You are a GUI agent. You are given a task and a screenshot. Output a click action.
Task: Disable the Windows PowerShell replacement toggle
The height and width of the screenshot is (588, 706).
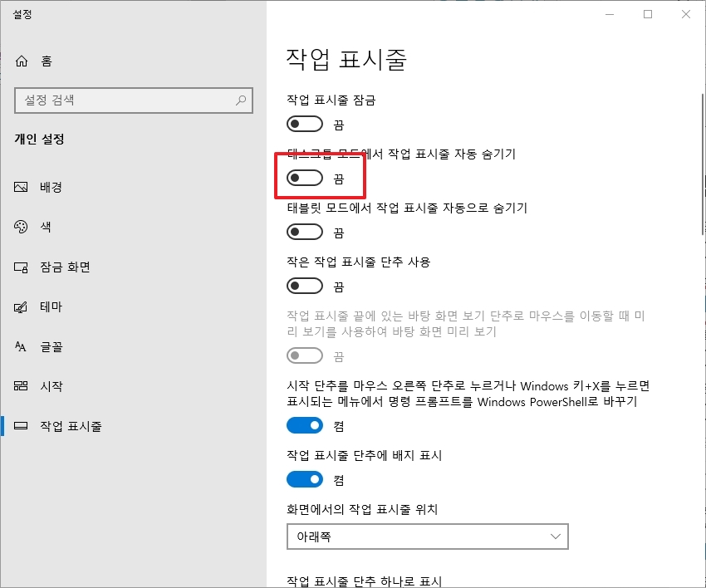[x=304, y=424]
